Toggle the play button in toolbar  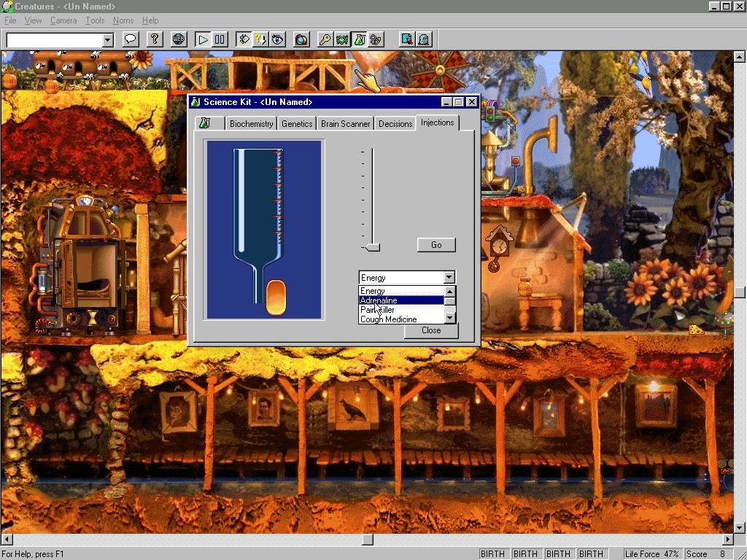pyautogui.click(x=203, y=39)
